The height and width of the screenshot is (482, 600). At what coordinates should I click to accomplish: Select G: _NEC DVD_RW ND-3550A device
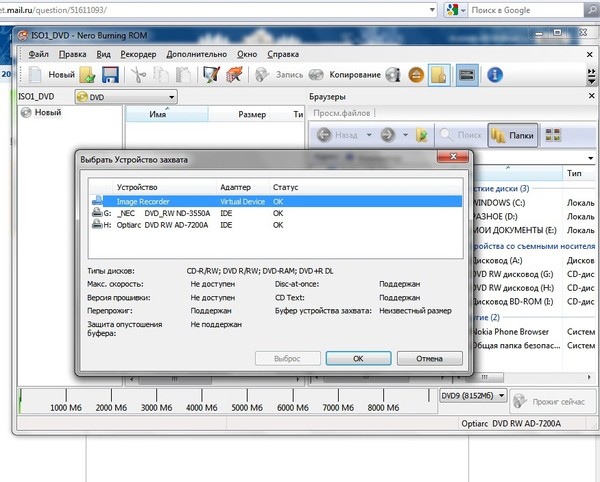(x=276, y=213)
